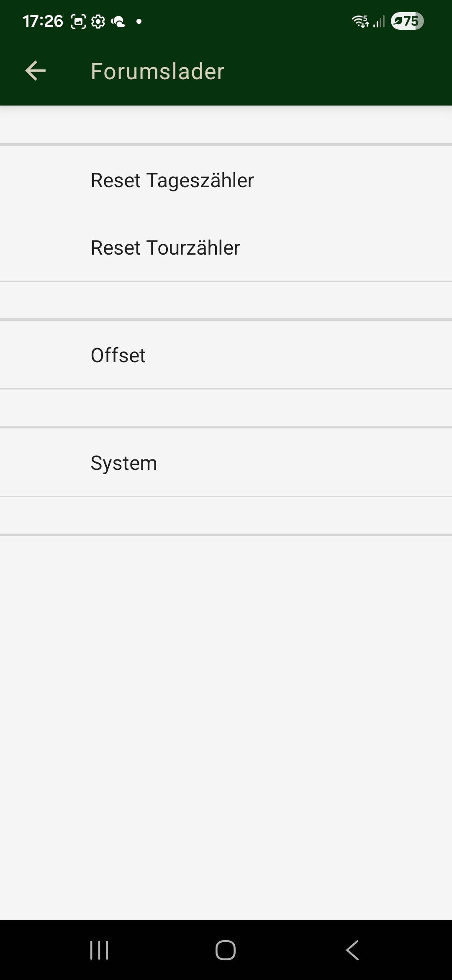The image size is (452, 980).
Task: Tap the spacer row beneath Reset Tourzähler
Action: tap(226, 300)
